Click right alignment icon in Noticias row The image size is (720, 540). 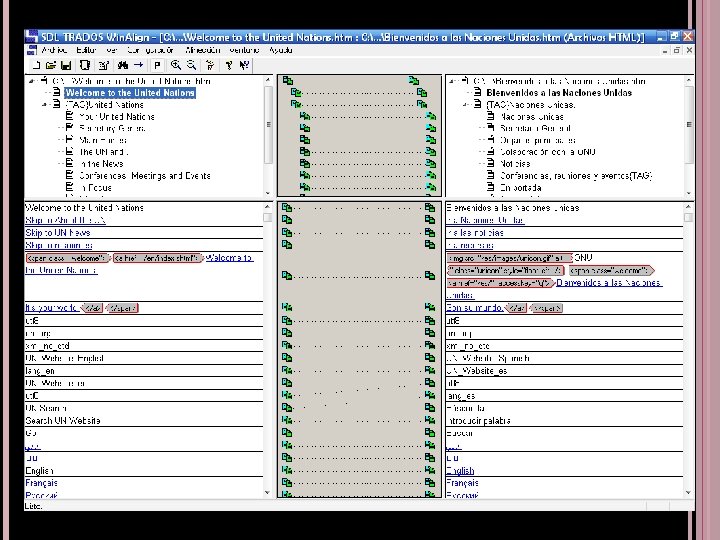pyautogui.click(x=430, y=163)
